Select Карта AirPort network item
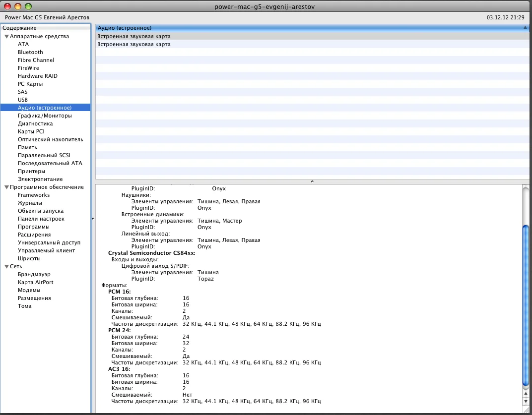The width and height of the screenshot is (532, 415). 35,282
